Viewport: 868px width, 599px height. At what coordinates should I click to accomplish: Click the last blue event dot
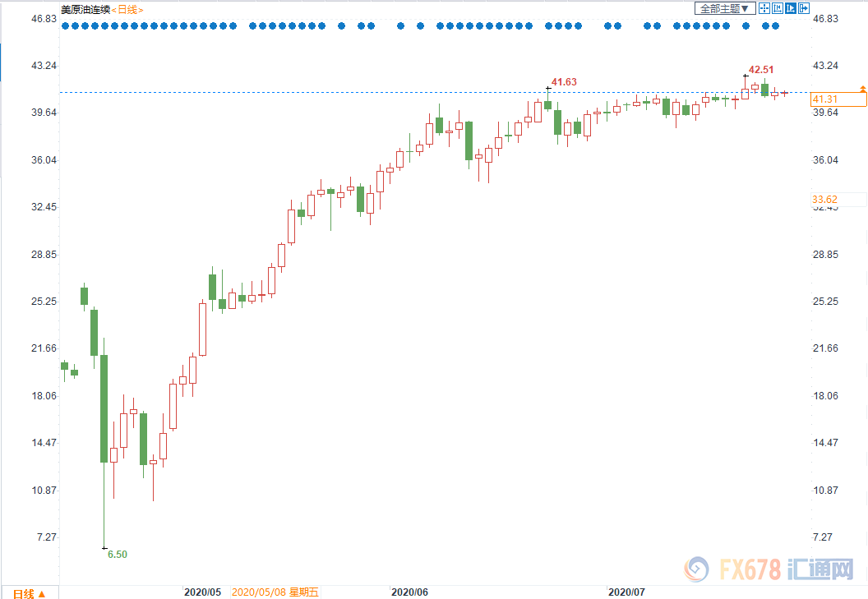[776, 26]
